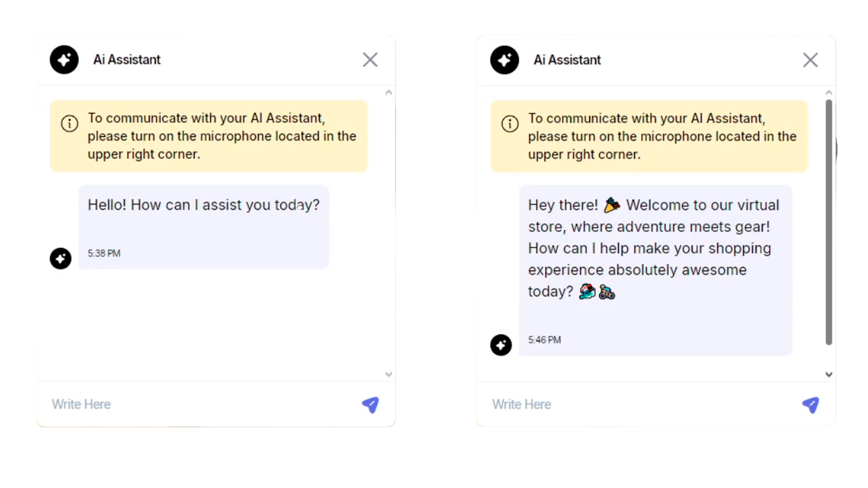Send message in the left chat
Image resolution: width=868 pixels, height=488 pixels.
370,405
